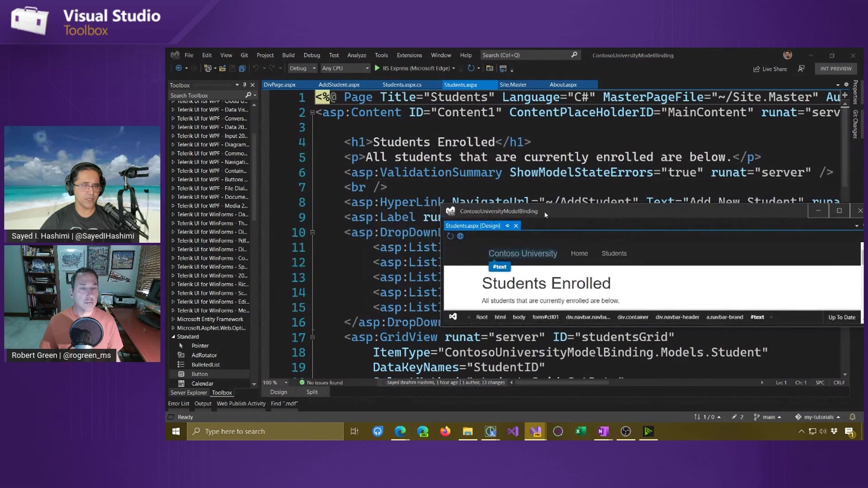Viewport: 868px width, 488px height.
Task: Click the New Project toolbar icon
Action: (x=208, y=68)
